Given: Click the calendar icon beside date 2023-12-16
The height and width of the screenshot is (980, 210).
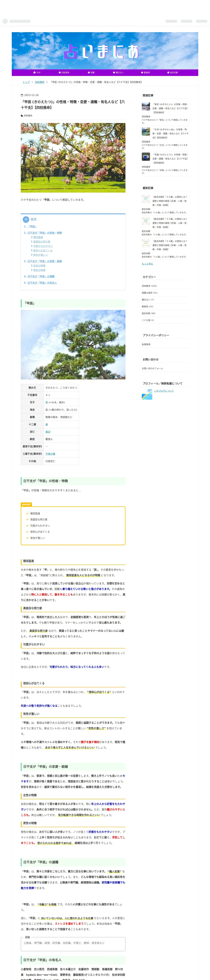Looking at the screenshot, I should 22,95.
